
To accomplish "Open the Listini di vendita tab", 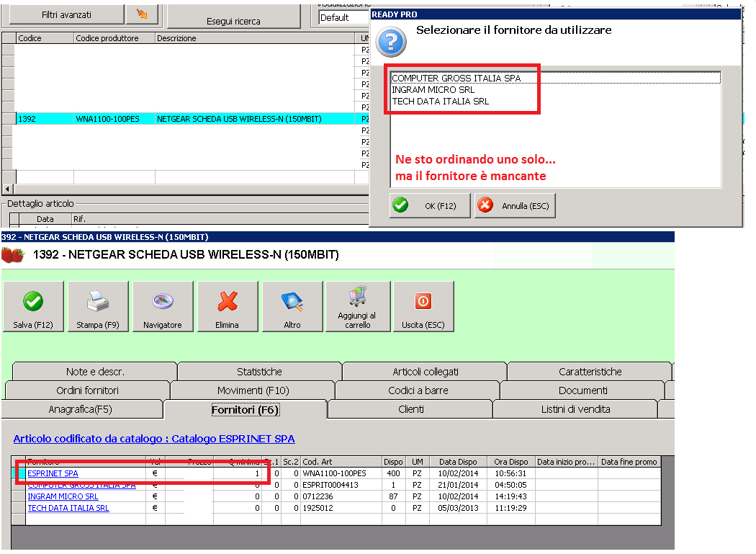I will point(576,409).
